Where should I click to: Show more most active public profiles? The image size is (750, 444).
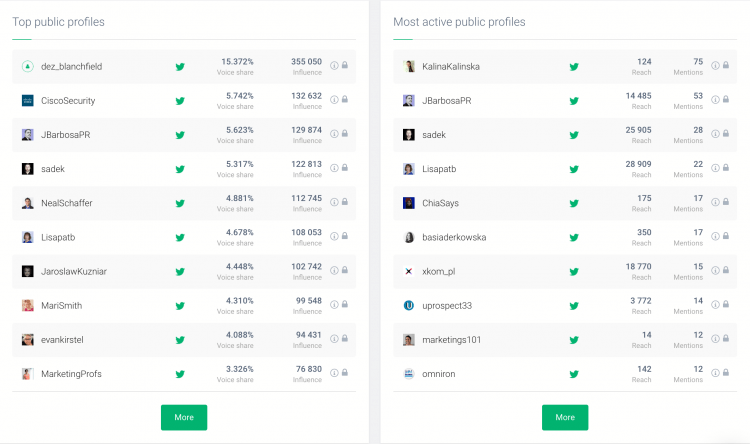click(x=565, y=417)
